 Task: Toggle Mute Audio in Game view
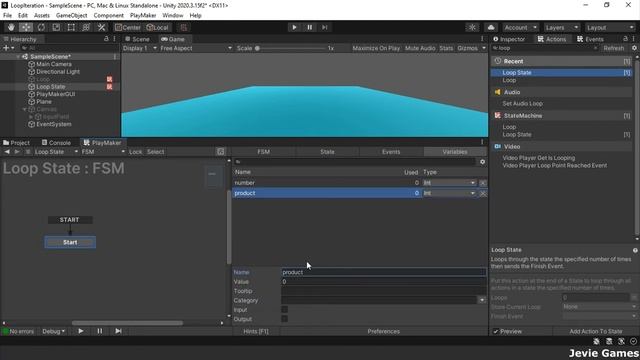(x=420, y=48)
